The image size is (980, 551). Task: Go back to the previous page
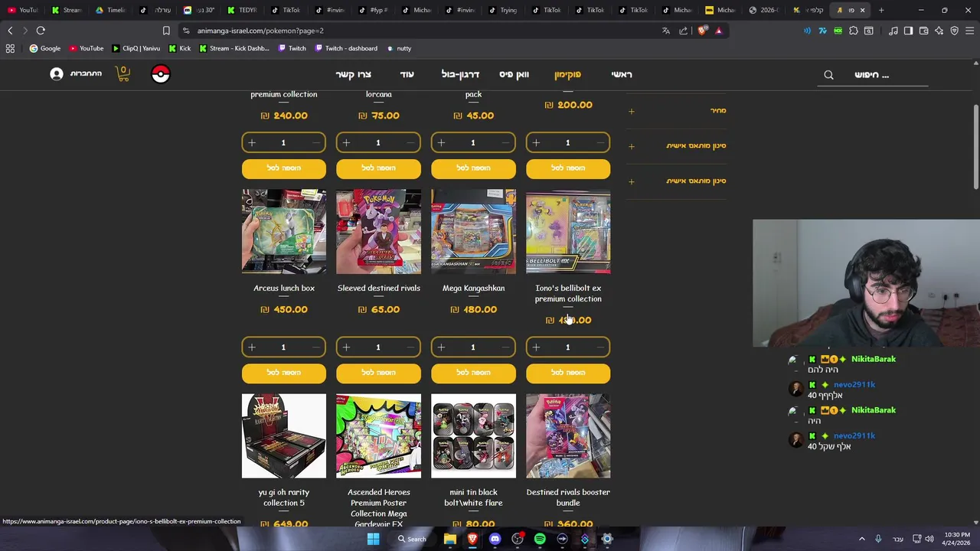coord(10,31)
